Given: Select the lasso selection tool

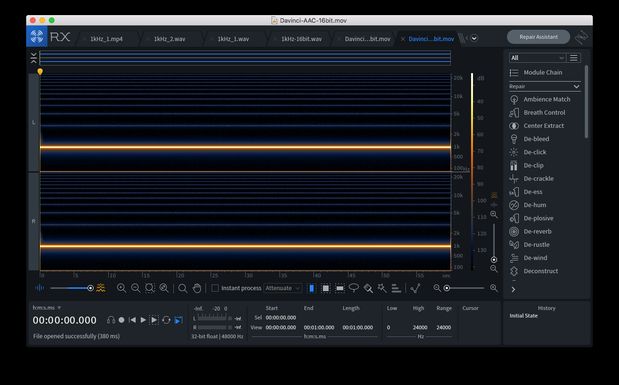Looking at the screenshot, I should [x=354, y=288].
